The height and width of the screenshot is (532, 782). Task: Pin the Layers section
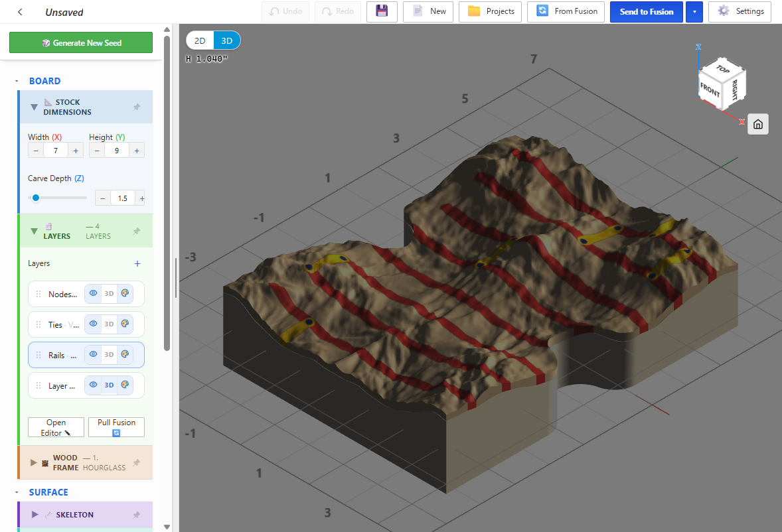pyautogui.click(x=137, y=231)
